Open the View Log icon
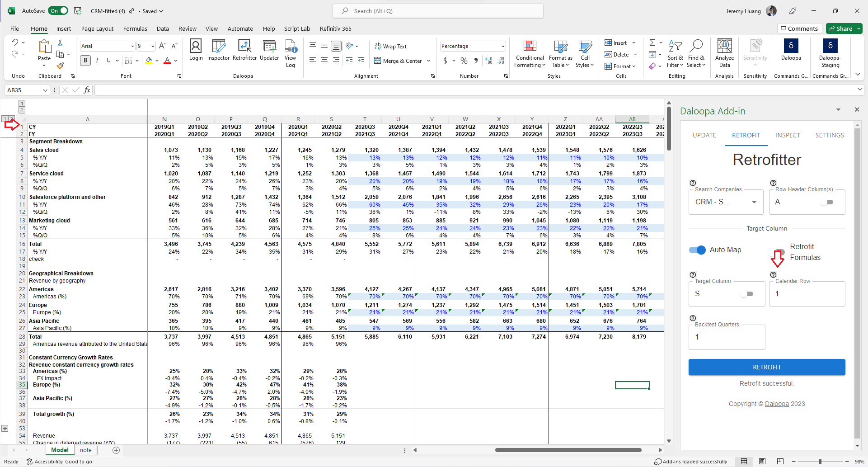Screen dimensions: 868x467 (x=291, y=52)
